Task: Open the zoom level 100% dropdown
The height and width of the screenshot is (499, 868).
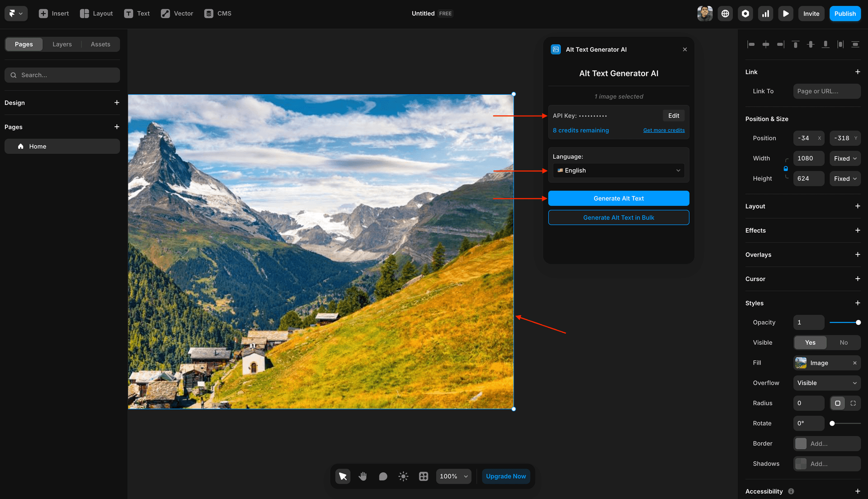Action: (453, 476)
